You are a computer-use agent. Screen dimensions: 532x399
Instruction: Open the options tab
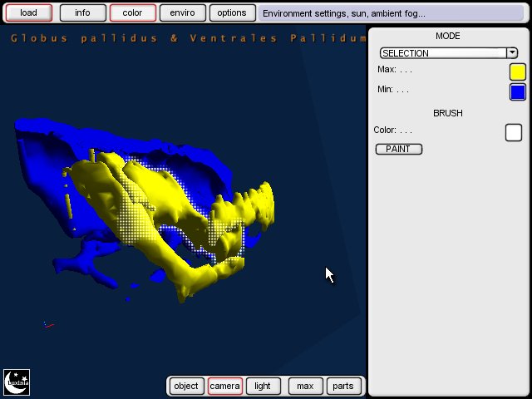tap(232, 13)
